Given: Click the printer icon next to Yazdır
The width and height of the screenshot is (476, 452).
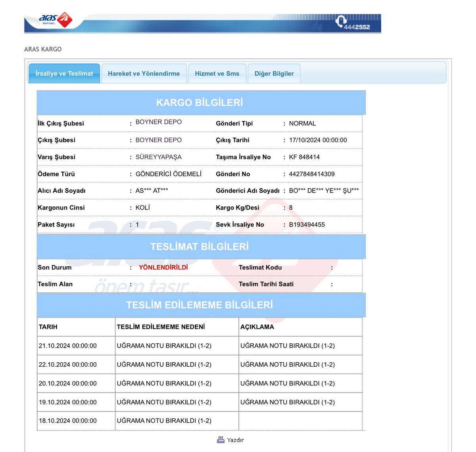Looking at the screenshot, I should pos(221,440).
